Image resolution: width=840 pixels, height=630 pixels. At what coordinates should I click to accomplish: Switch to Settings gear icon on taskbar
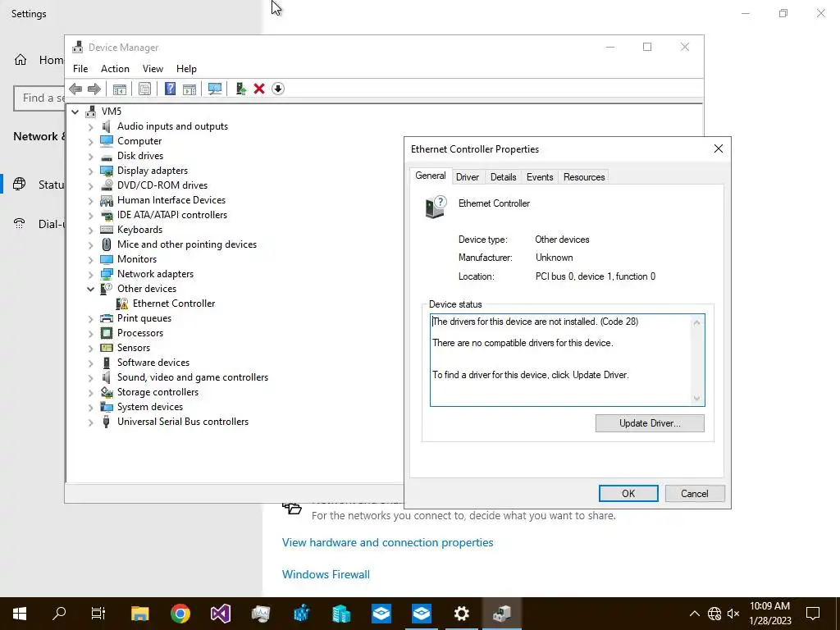[461, 614]
